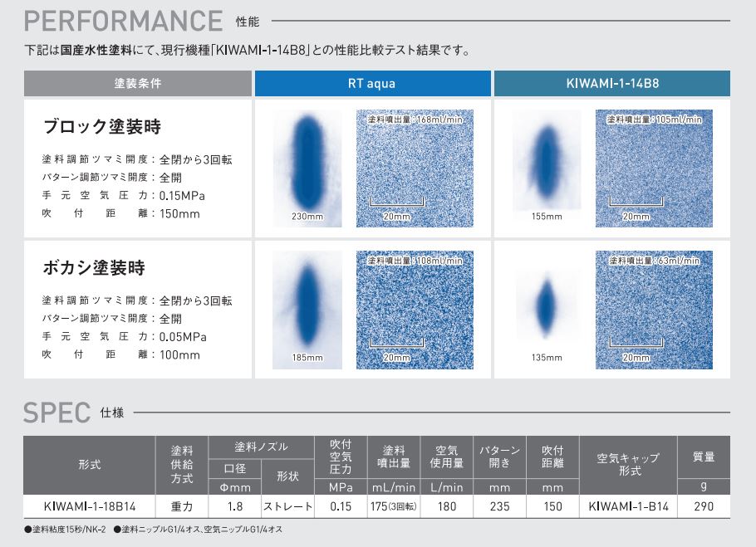Select the ストレート nozzle shape cell
This screenshot has width=756, height=547.
[287, 506]
